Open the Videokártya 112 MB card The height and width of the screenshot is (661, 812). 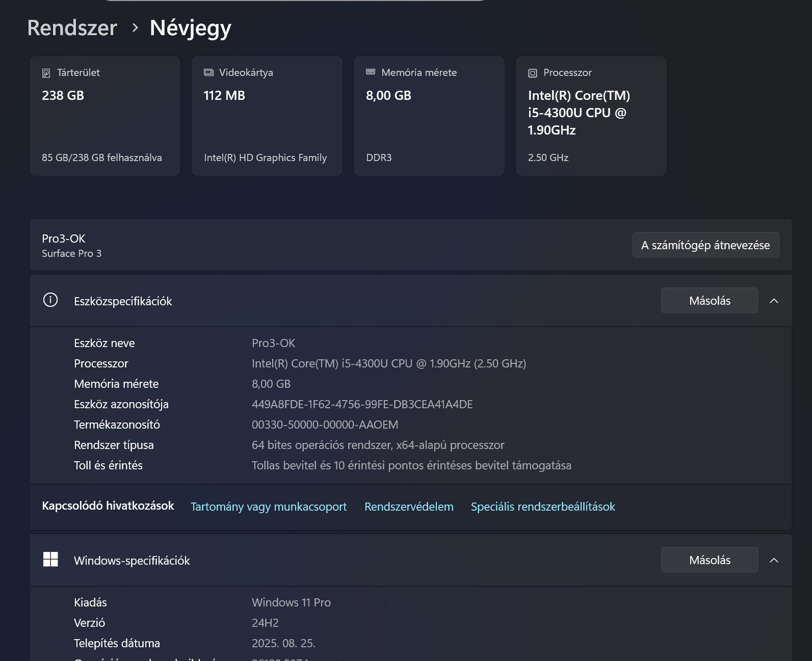[267, 116]
